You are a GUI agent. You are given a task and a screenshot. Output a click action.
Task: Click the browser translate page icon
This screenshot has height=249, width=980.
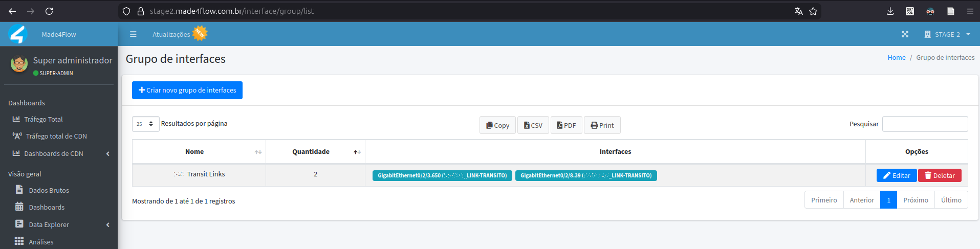(x=798, y=11)
